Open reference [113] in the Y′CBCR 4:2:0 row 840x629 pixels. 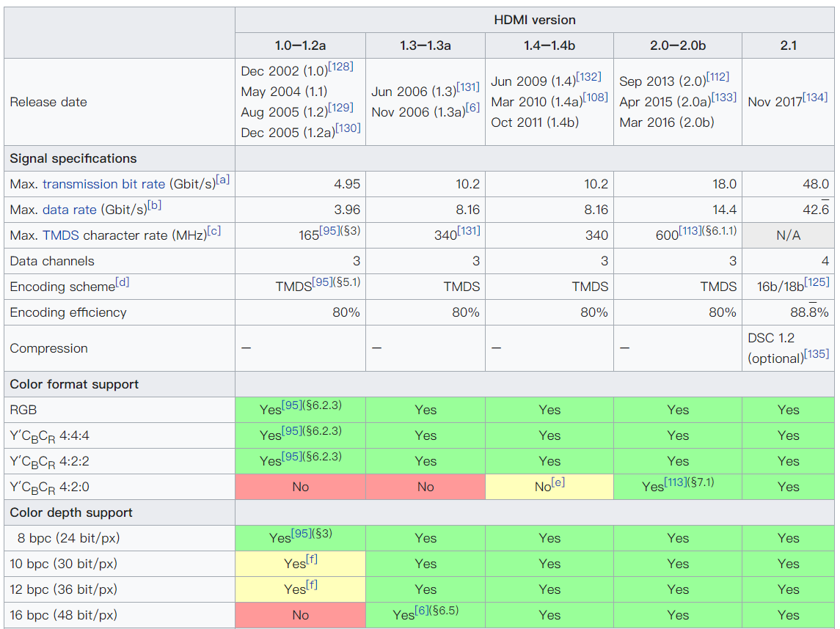[675, 482]
